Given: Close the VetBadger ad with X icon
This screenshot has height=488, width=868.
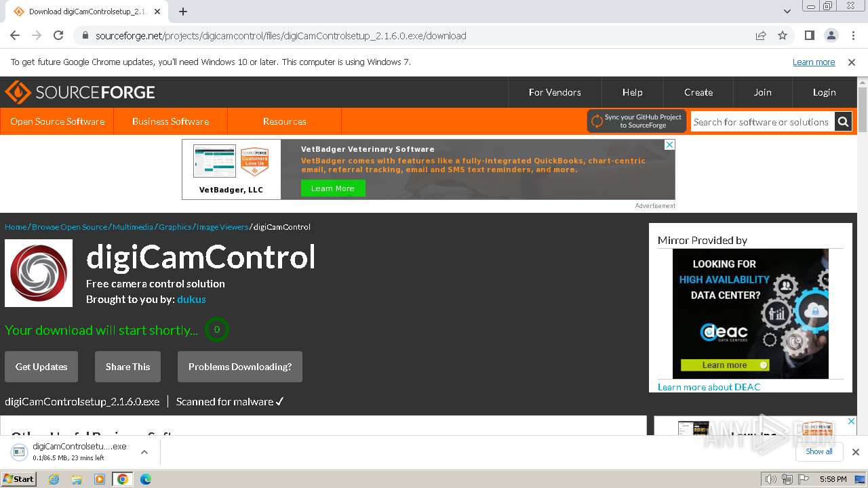Looking at the screenshot, I should (669, 144).
